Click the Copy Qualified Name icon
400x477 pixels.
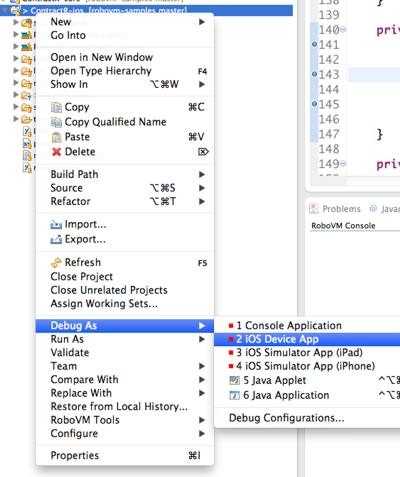[56, 122]
